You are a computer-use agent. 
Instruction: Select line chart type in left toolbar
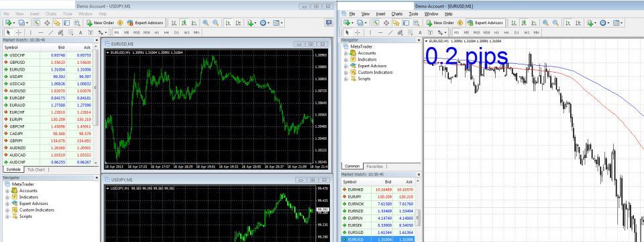(194, 23)
